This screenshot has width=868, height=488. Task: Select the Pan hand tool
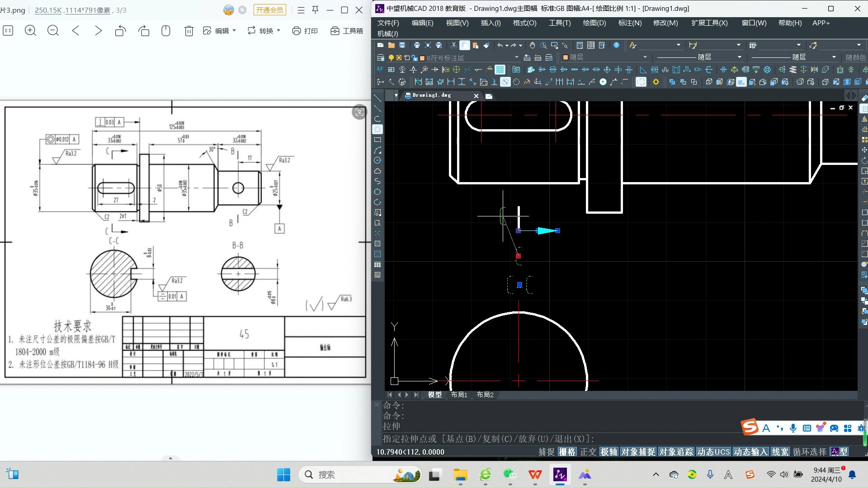[x=532, y=45]
